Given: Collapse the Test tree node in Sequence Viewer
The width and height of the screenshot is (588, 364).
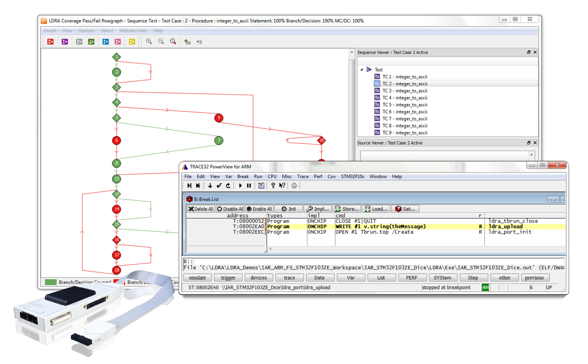Looking at the screenshot, I should point(362,70).
